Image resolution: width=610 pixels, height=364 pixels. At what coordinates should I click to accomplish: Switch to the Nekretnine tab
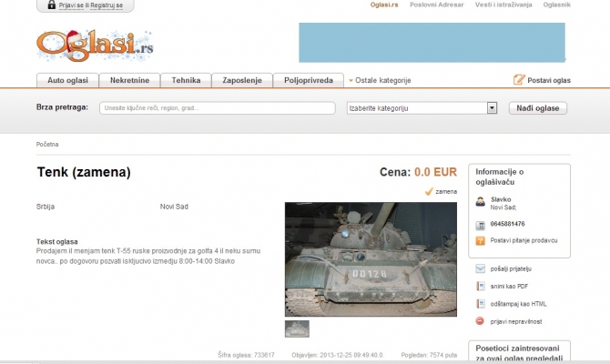(x=129, y=80)
